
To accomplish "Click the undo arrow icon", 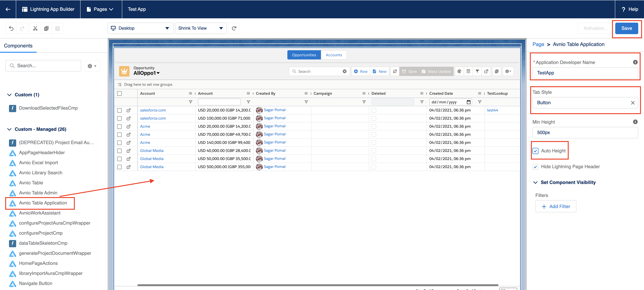I will [x=11, y=28].
